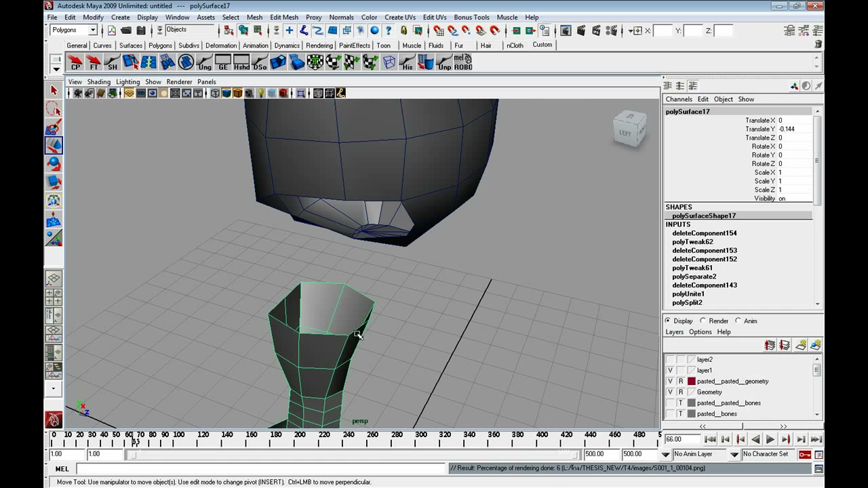Image resolution: width=868 pixels, height=488 pixels.
Task: Click the Unp shelf button
Action: point(444,63)
